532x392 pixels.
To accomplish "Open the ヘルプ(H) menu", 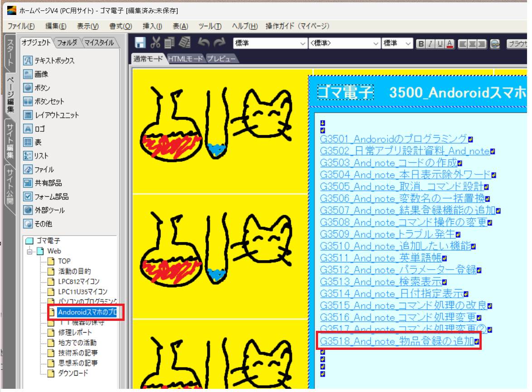I will coord(245,26).
